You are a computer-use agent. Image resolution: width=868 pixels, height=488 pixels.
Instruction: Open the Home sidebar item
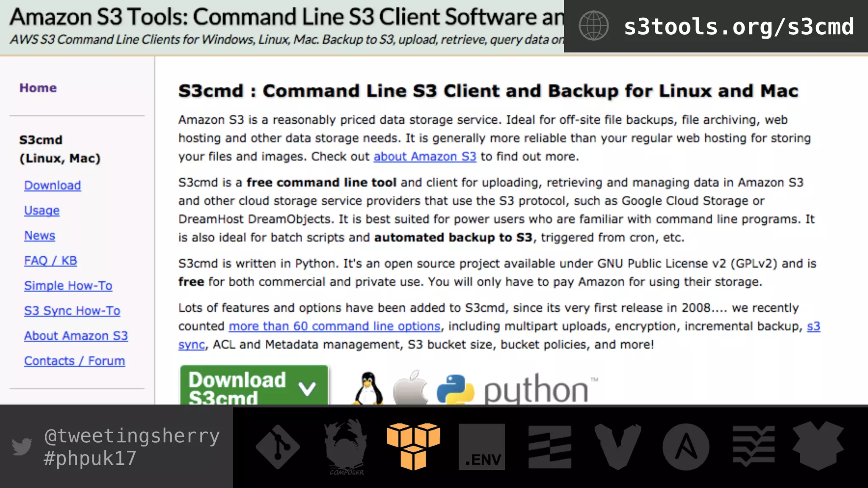[38, 88]
